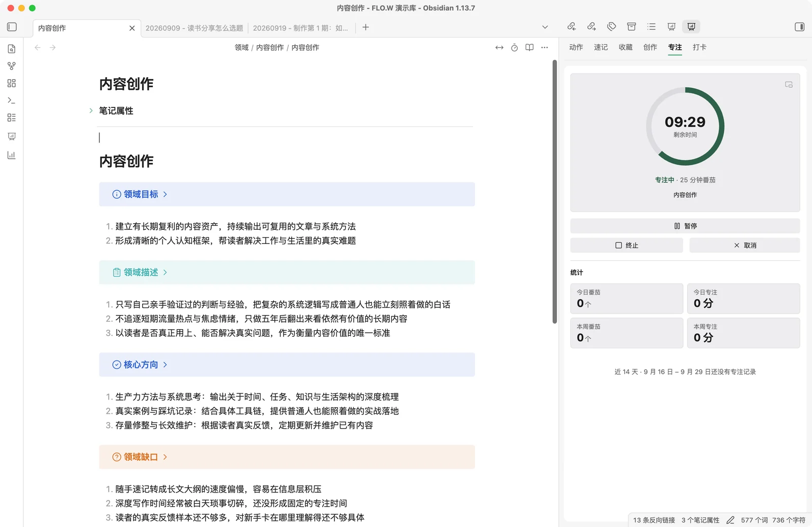Image resolution: width=812 pixels, height=527 pixels.
Task: Click the list layout icon in left ribbon
Action: [12, 118]
